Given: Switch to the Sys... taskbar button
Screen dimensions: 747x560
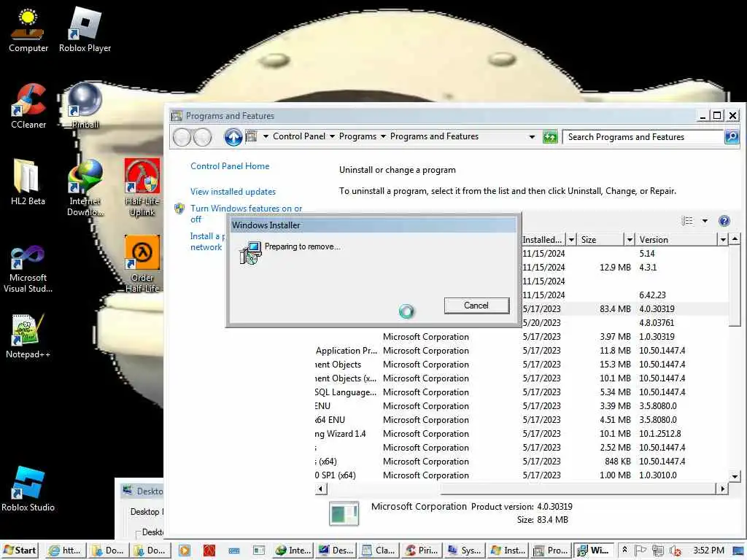Looking at the screenshot, I should [x=464, y=551].
